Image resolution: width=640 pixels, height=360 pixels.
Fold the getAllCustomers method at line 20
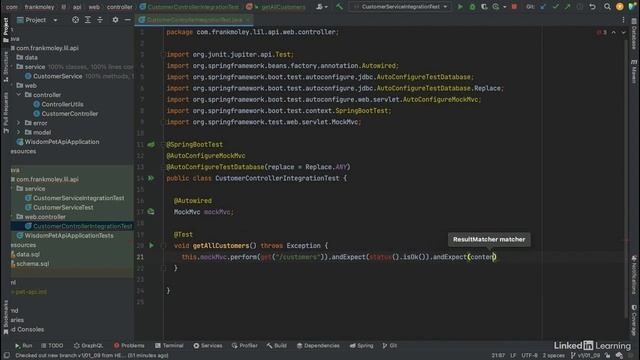(x=163, y=245)
